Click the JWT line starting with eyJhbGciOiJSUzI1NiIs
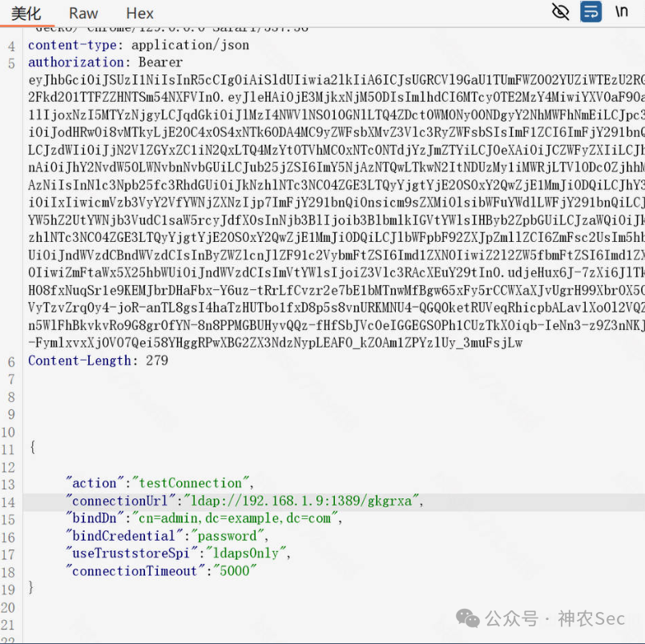This screenshot has height=644, width=645. (x=337, y=80)
